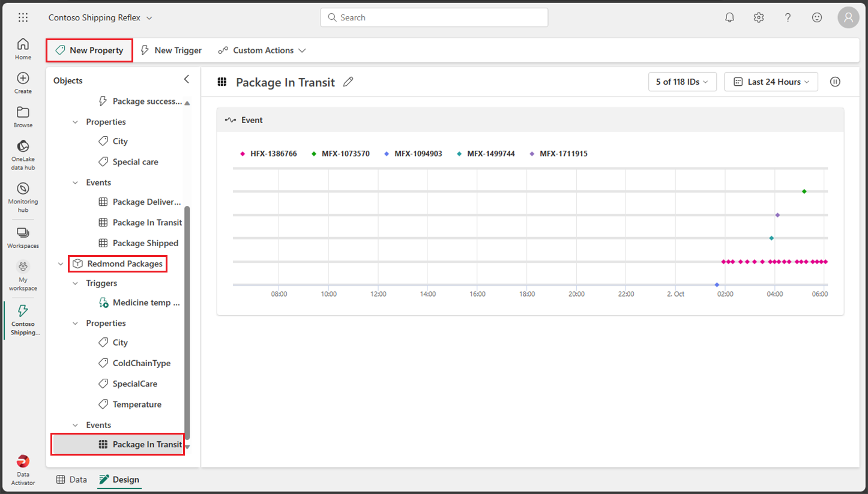
Task: Click the teal MFX-1499744 data point on the chart
Action: [x=771, y=238]
